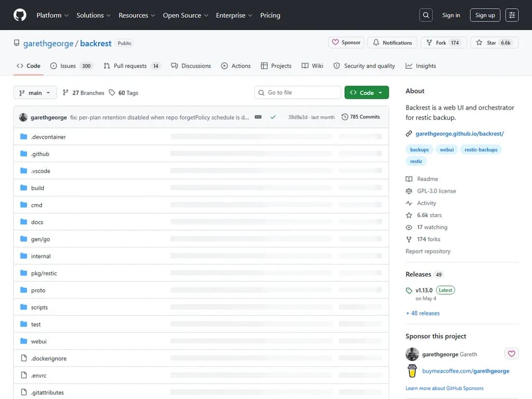
Task: Switch to the Issues tab
Action: click(x=71, y=66)
